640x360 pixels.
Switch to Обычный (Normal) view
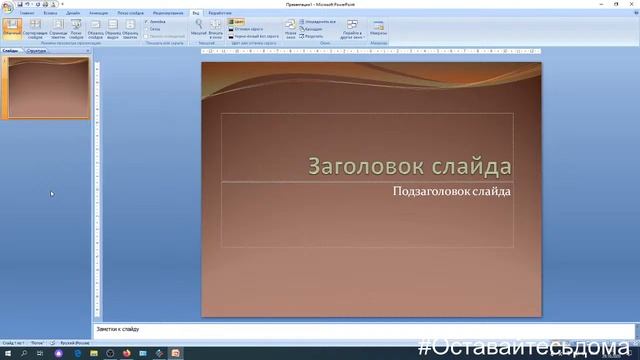(12, 29)
